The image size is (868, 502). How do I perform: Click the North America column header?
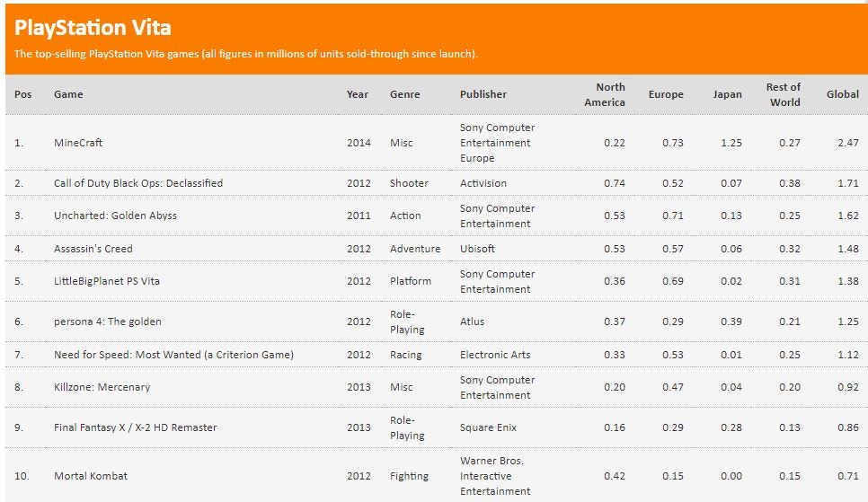pyautogui.click(x=605, y=94)
